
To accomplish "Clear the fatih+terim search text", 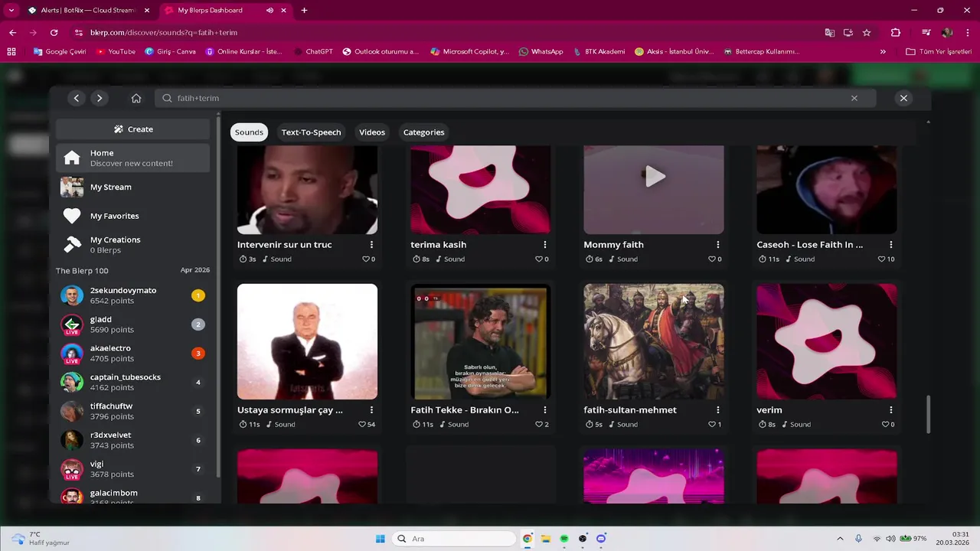I will click(x=854, y=98).
